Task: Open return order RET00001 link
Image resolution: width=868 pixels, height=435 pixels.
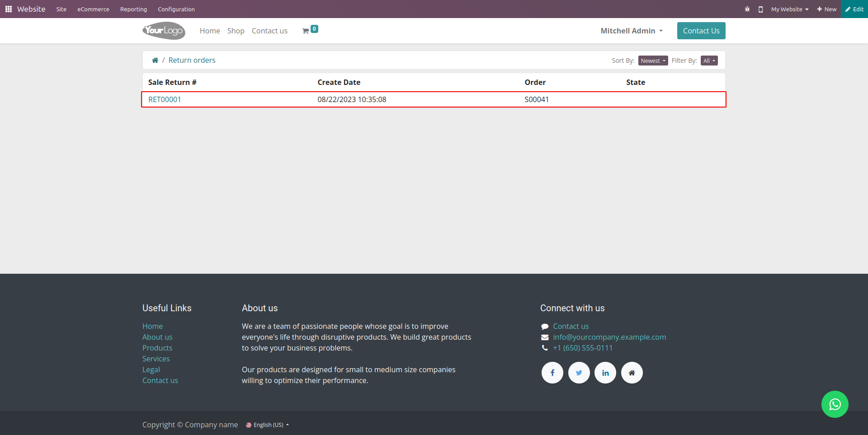Action: tap(165, 99)
